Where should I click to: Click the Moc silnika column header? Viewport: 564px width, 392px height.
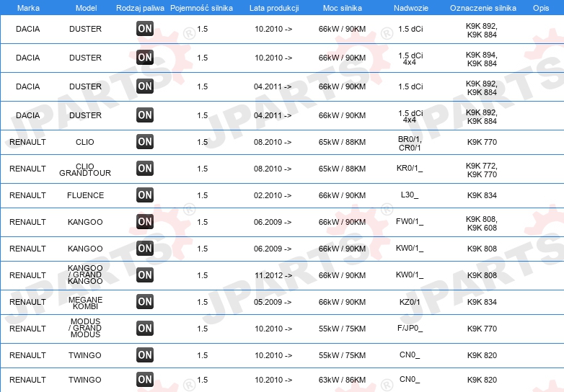(343, 8)
